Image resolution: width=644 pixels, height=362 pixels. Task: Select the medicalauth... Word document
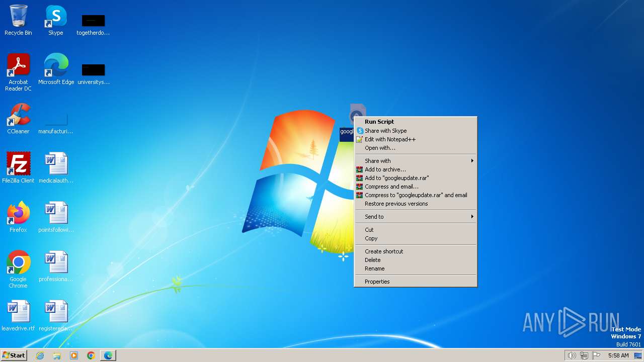click(56, 167)
